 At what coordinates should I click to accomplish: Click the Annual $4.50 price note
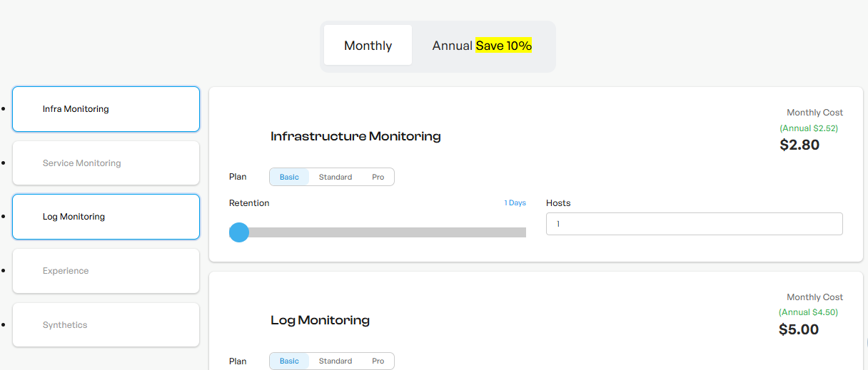(x=808, y=312)
